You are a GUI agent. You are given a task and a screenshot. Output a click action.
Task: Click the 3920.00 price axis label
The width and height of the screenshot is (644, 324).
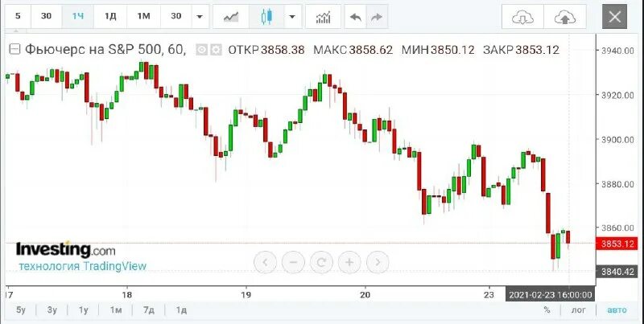click(x=617, y=95)
